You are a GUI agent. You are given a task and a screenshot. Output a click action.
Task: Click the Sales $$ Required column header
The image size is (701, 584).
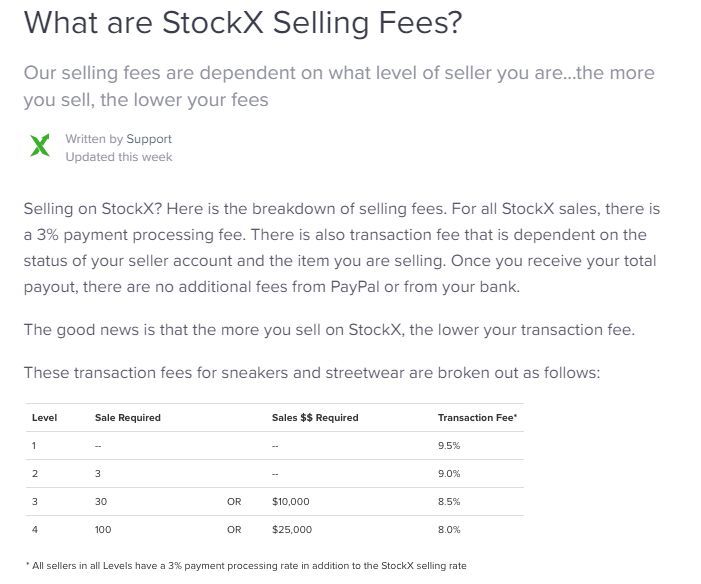tap(315, 417)
